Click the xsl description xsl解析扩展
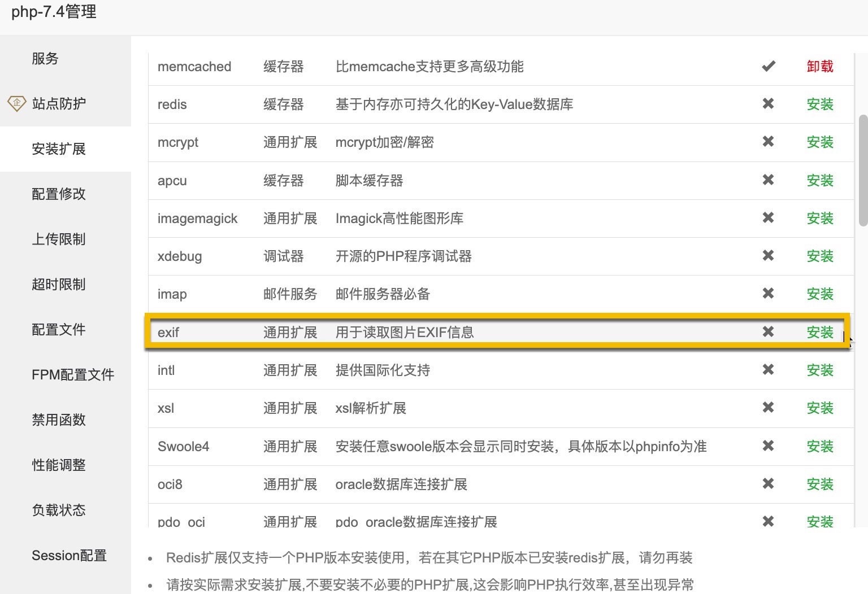This screenshot has height=594, width=868. [x=371, y=408]
